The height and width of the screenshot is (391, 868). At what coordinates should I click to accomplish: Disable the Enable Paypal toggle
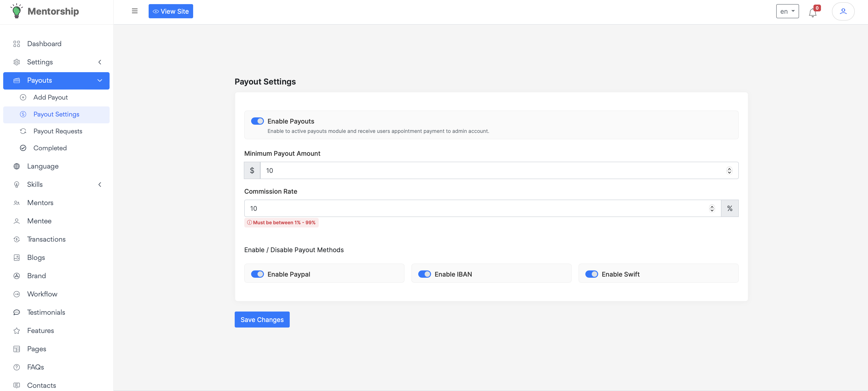(257, 274)
